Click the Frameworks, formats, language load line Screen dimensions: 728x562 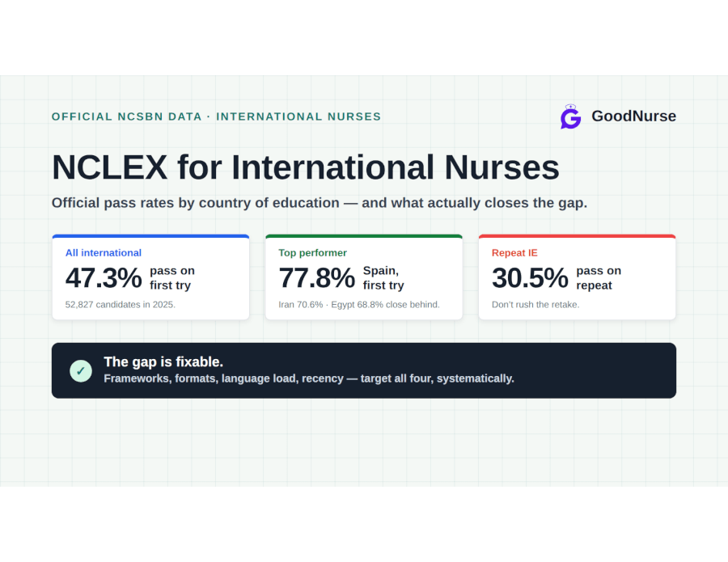tap(309, 378)
